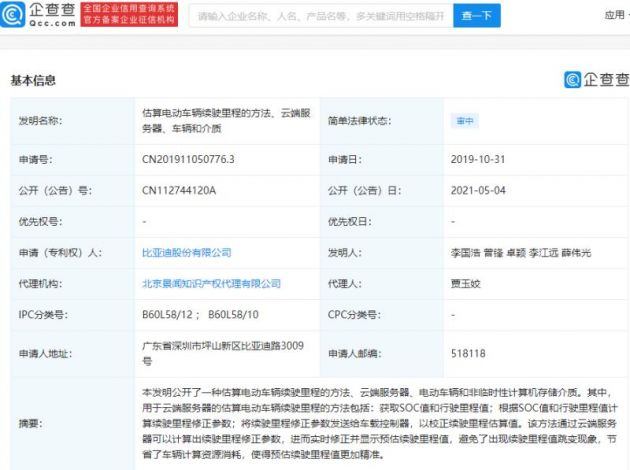
Task: Focus the company name search input field
Action: click(x=321, y=16)
